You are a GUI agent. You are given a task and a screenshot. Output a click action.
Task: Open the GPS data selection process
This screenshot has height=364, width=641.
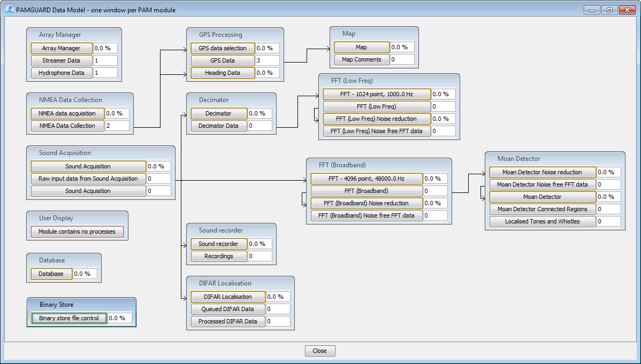pos(223,48)
